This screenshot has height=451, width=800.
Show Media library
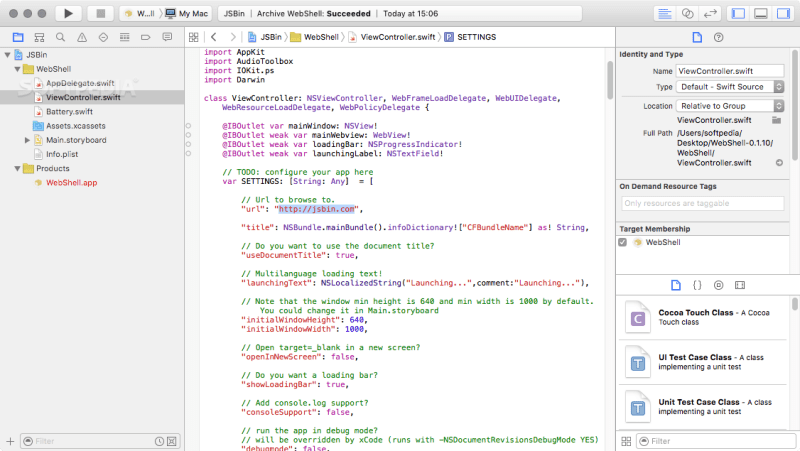[x=740, y=285]
